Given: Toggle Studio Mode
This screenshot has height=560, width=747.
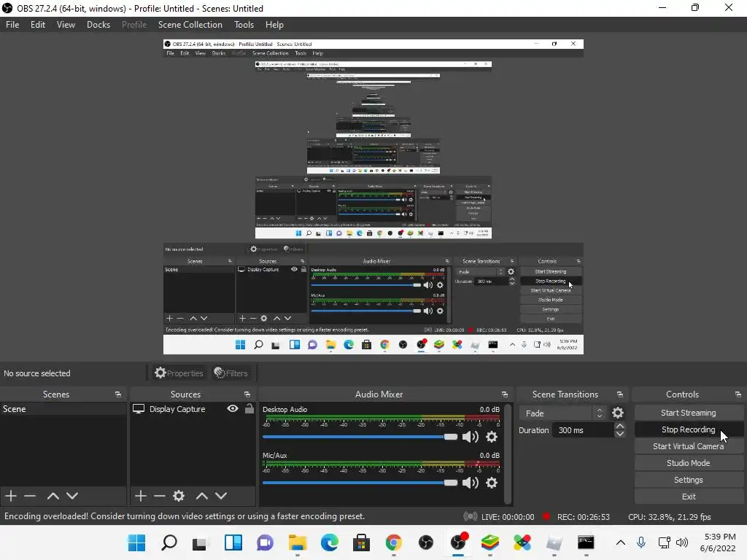Looking at the screenshot, I should coord(689,463).
